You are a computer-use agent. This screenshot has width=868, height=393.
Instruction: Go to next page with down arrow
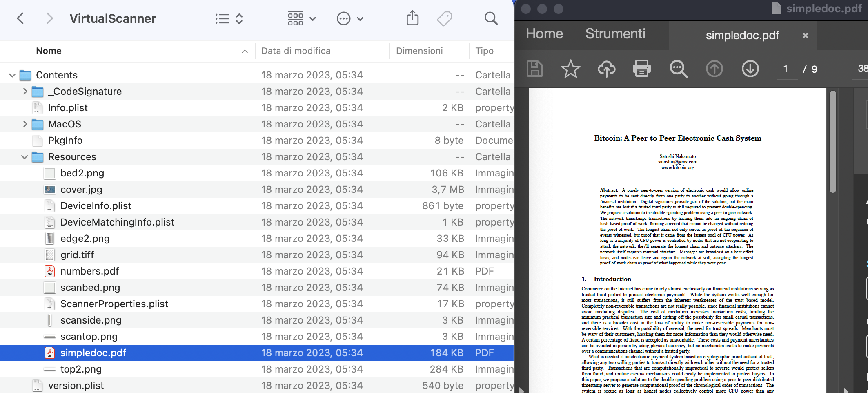[x=750, y=69]
